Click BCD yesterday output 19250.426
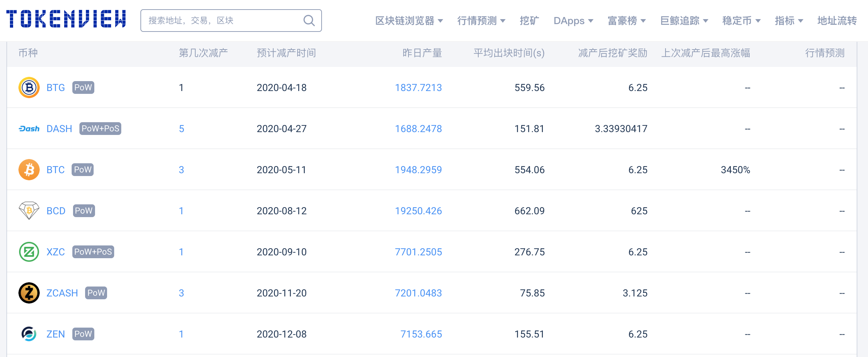868x357 pixels. coord(418,211)
